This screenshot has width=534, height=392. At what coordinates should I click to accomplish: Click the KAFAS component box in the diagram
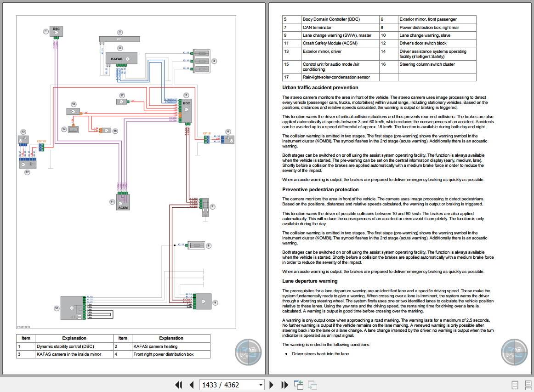click(x=122, y=58)
